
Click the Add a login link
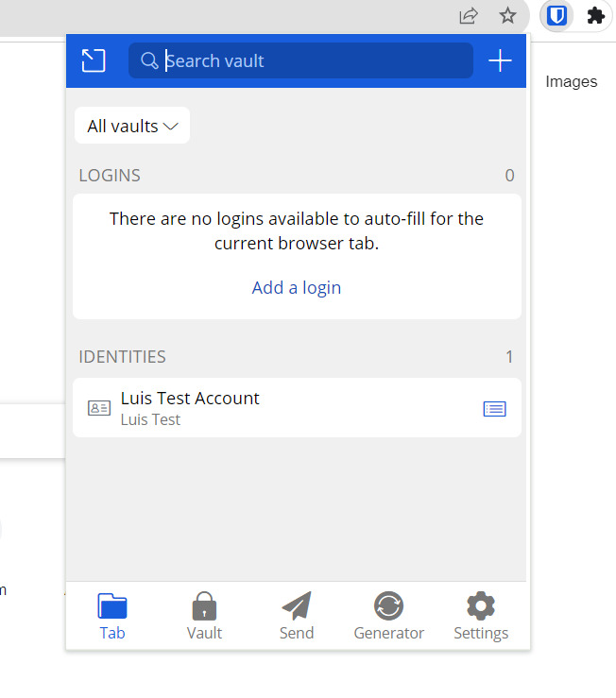(297, 287)
